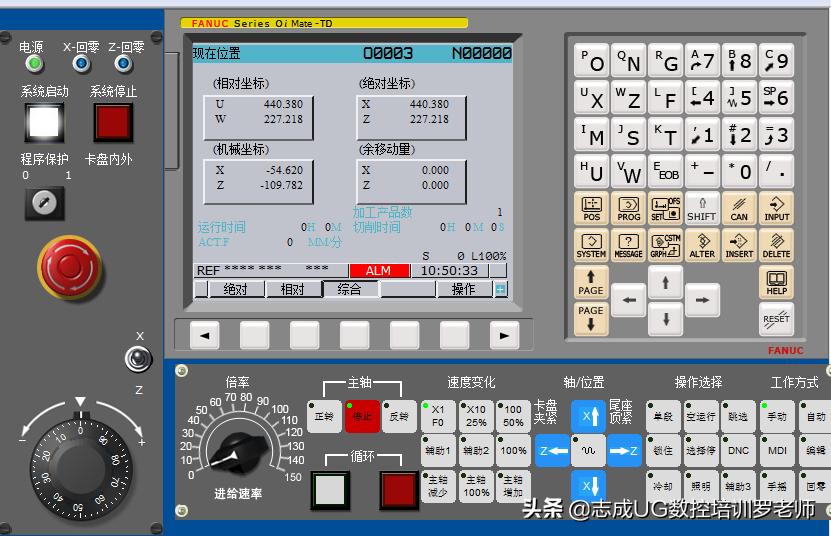Click the PAGE down key

(x=591, y=319)
